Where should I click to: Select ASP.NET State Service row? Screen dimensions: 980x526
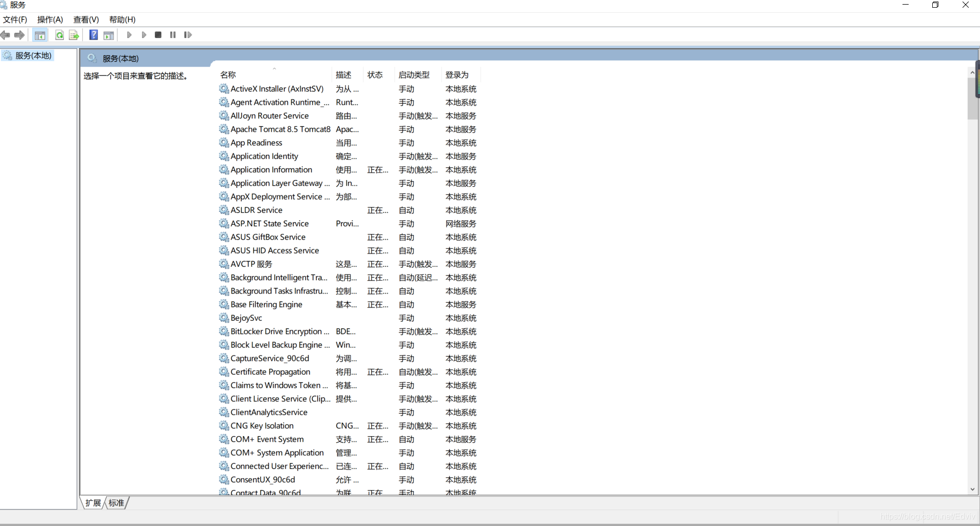click(349, 224)
